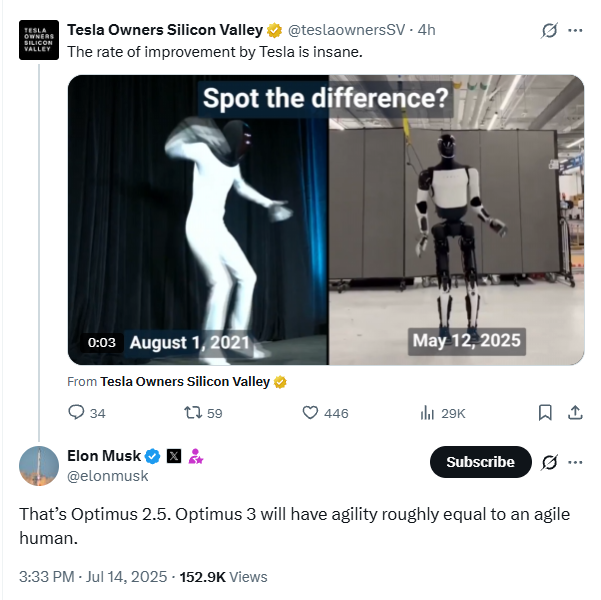The image size is (601, 600).
Task: Click Grok icon on Tesla Owners post
Action: (549, 30)
